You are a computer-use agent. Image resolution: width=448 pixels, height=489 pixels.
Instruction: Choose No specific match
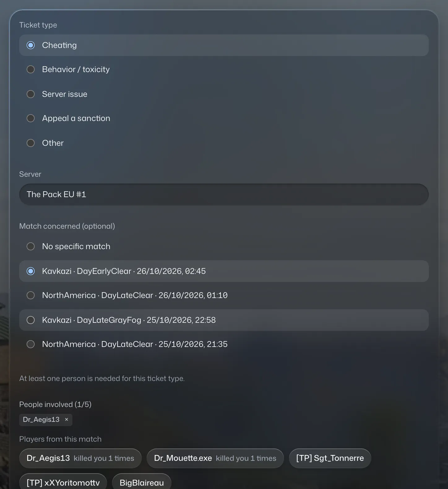(224, 246)
